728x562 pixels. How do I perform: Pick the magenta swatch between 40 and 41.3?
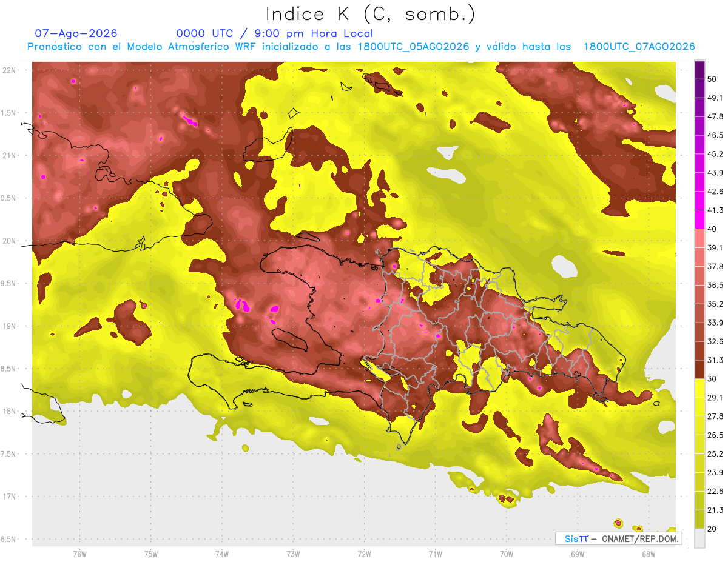(x=699, y=219)
